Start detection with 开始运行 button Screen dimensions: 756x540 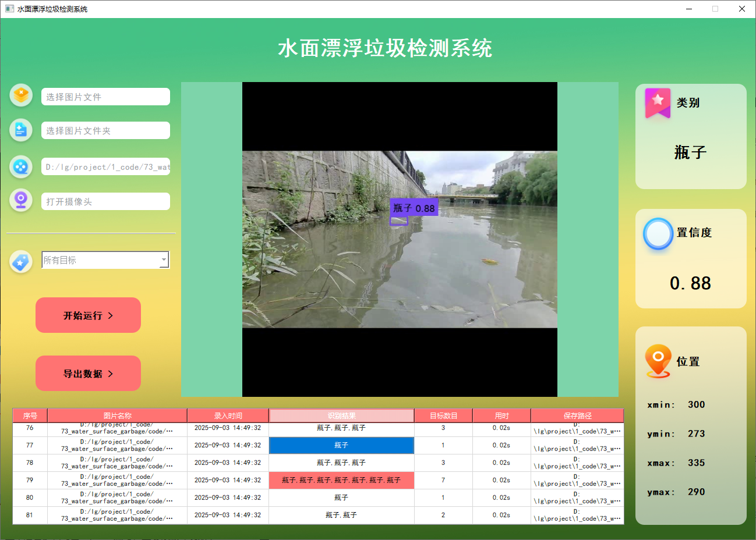click(x=88, y=315)
